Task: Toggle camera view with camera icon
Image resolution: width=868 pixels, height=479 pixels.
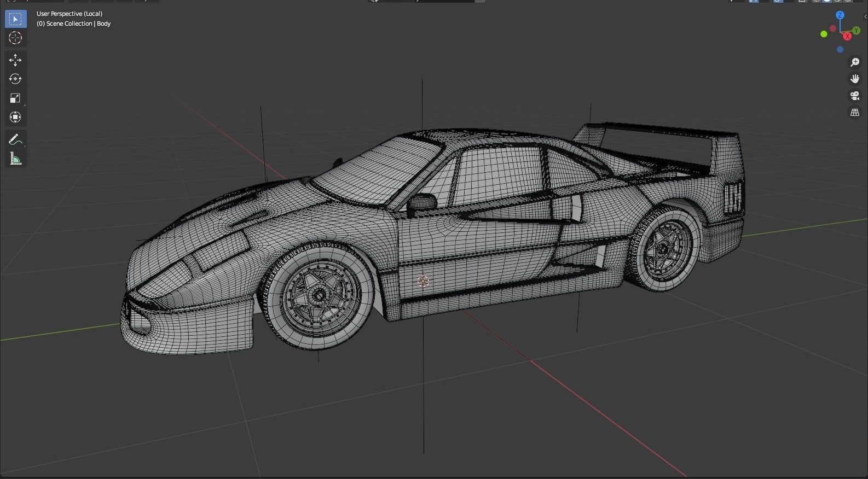Action: pos(855,96)
